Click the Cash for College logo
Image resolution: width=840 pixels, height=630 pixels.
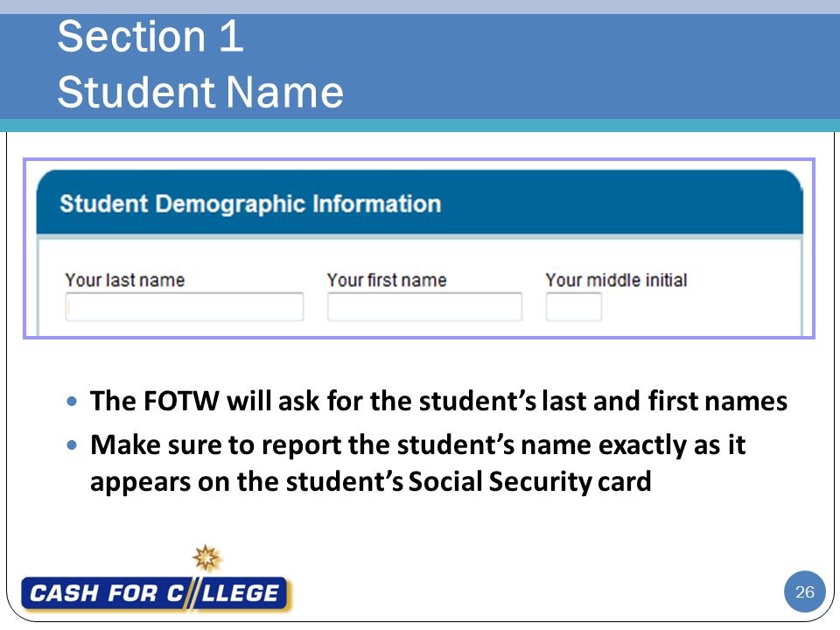tap(156, 593)
